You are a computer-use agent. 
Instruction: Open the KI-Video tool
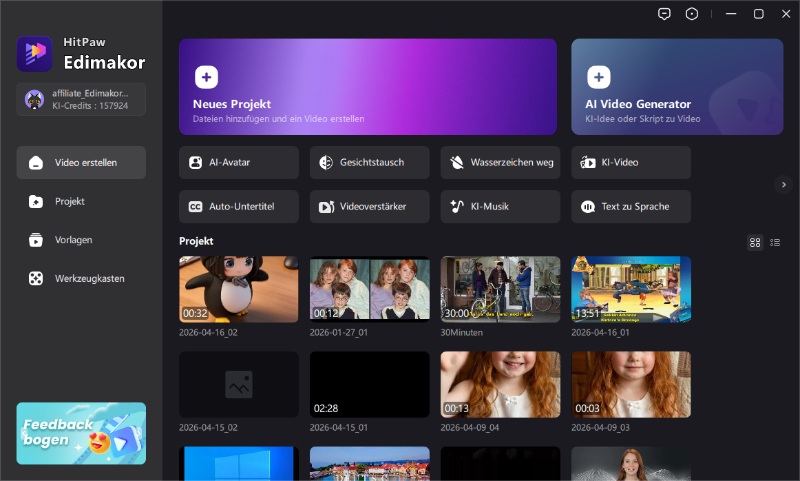[631, 163]
